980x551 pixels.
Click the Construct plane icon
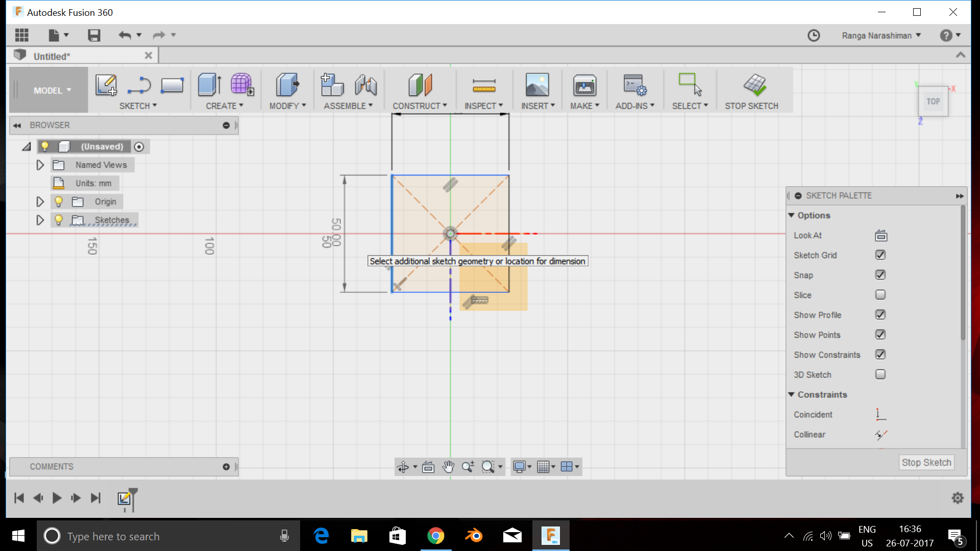coord(420,84)
